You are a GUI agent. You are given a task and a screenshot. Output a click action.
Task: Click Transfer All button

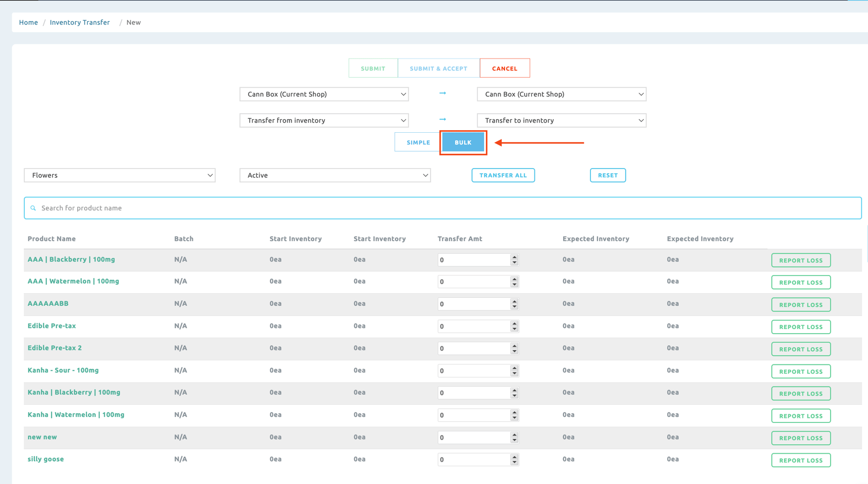click(x=503, y=175)
